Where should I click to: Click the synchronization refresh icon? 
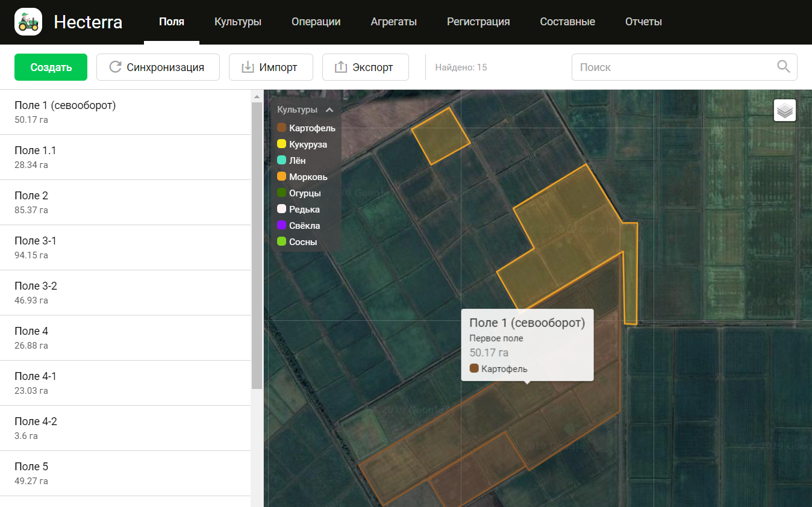[115, 67]
